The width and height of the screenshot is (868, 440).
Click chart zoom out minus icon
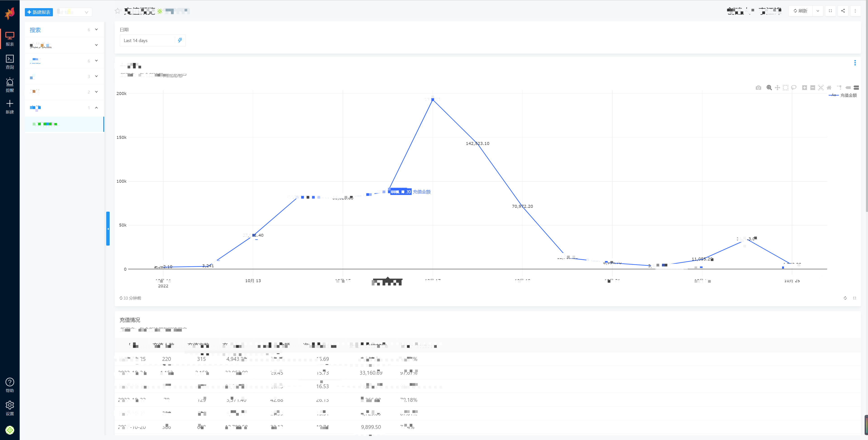tap(813, 88)
